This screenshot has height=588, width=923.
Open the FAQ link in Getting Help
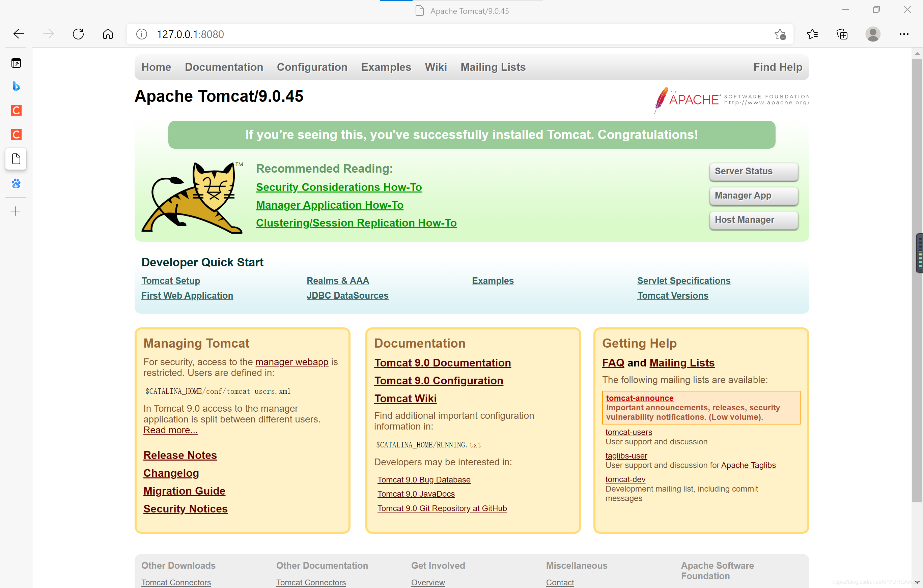point(613,363)
